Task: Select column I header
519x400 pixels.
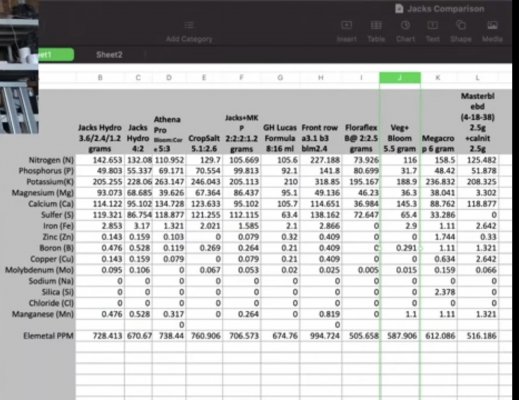Action: click(361, 78)
